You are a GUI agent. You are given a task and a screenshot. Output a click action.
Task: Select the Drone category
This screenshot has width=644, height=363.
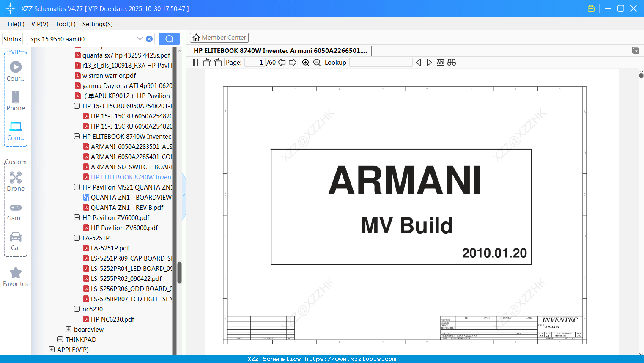[16, 181]
